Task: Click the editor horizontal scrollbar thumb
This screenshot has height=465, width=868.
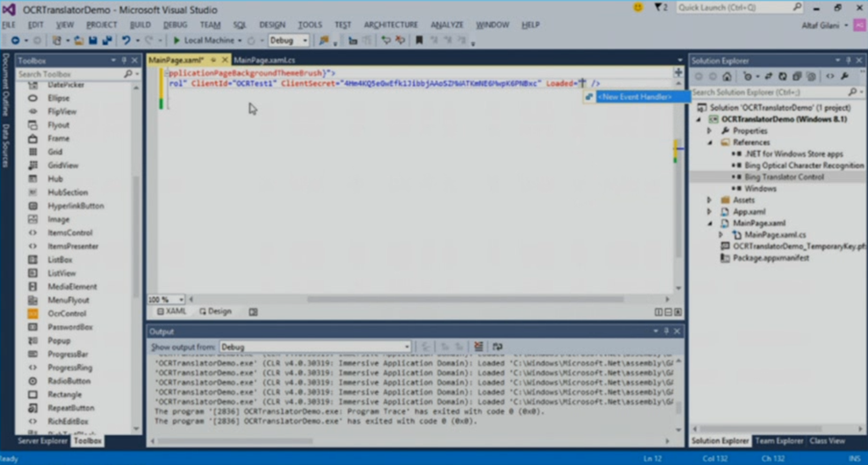Action: point(465,300)
